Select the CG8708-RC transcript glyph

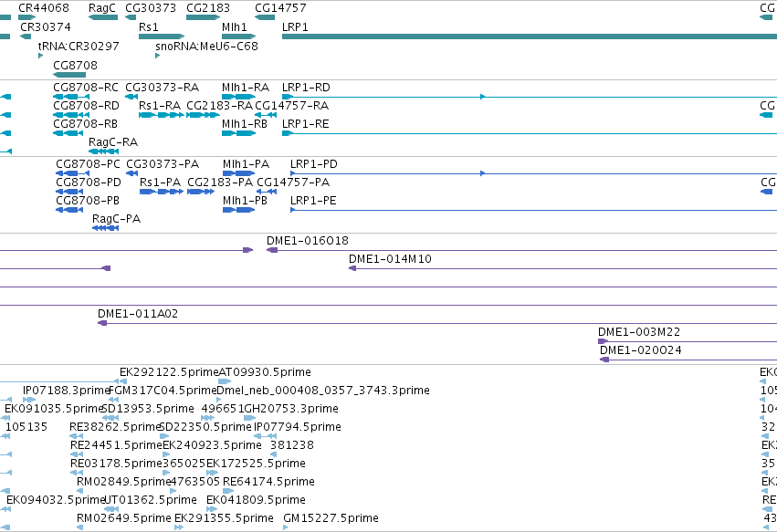(x=71, y=97)
